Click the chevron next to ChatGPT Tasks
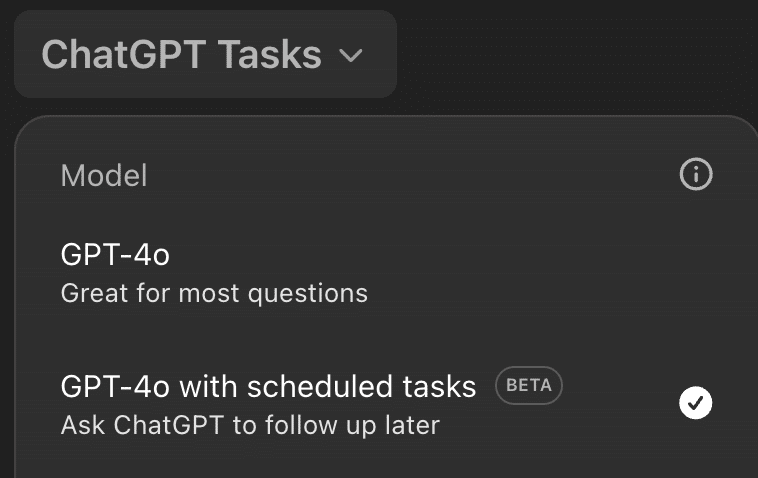 click(350, 55)
